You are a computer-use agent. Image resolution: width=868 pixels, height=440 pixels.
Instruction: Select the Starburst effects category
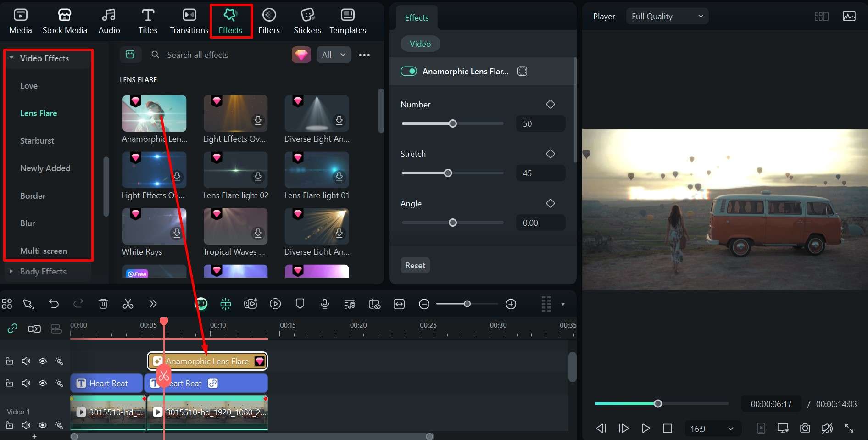(x=37, y=140)
